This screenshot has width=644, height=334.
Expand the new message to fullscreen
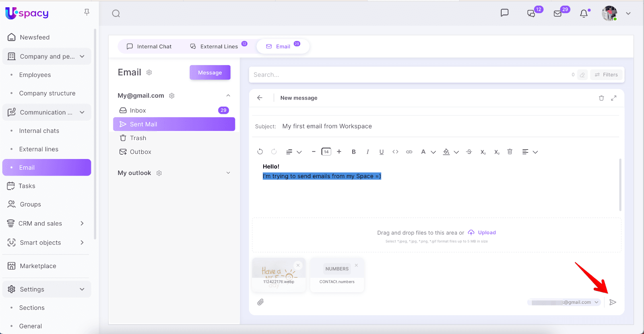[x=614, y=98]
